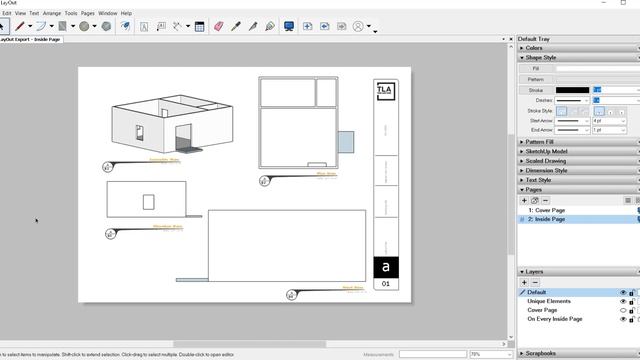Screen dimensions: 640x360
Task: Select the Label tool
Action: (x=161, y=27)
